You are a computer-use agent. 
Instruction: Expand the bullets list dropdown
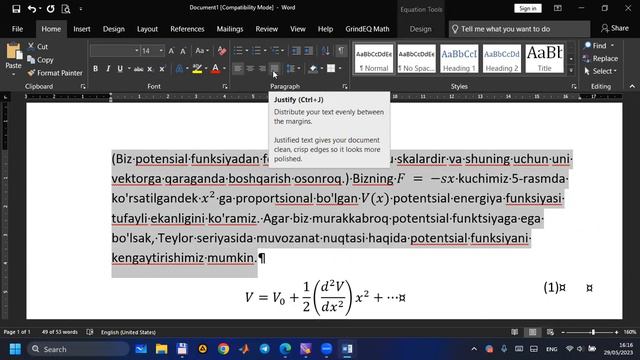pos(247,51)
